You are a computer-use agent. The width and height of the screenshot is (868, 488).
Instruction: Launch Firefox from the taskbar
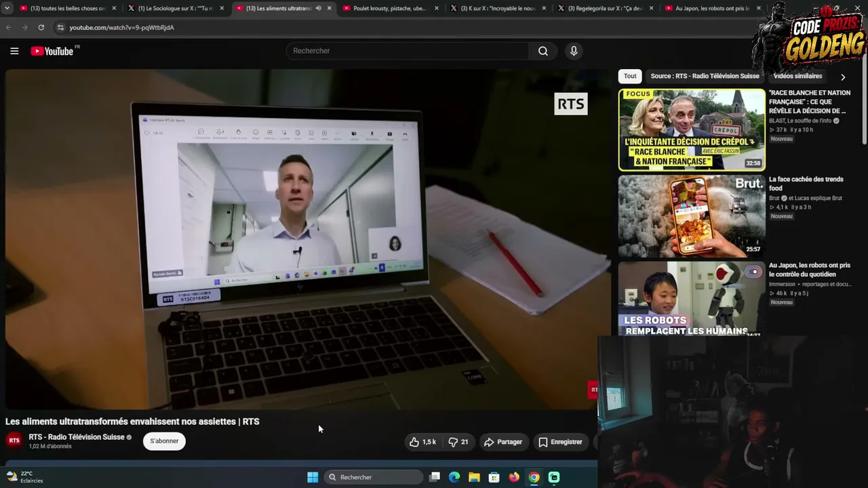tap(514, 477)
